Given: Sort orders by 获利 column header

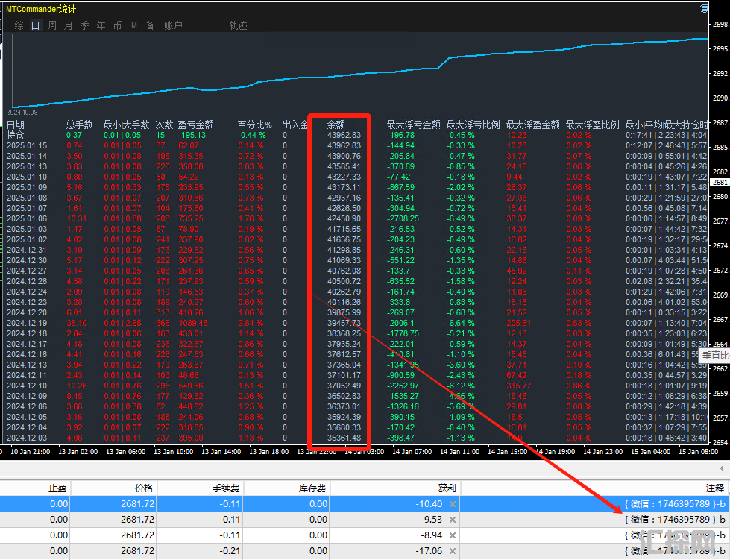Looking at the screenshot, I should click(x=447, y=488).
